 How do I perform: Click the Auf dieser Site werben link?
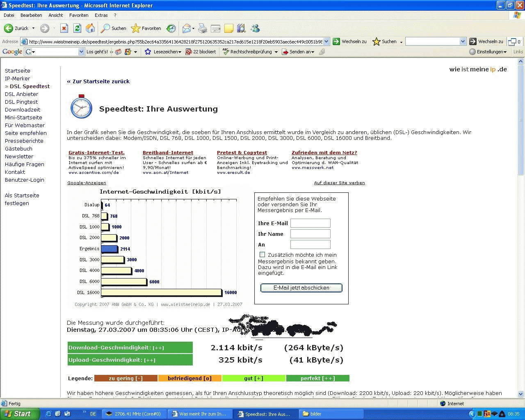(340, 183)
